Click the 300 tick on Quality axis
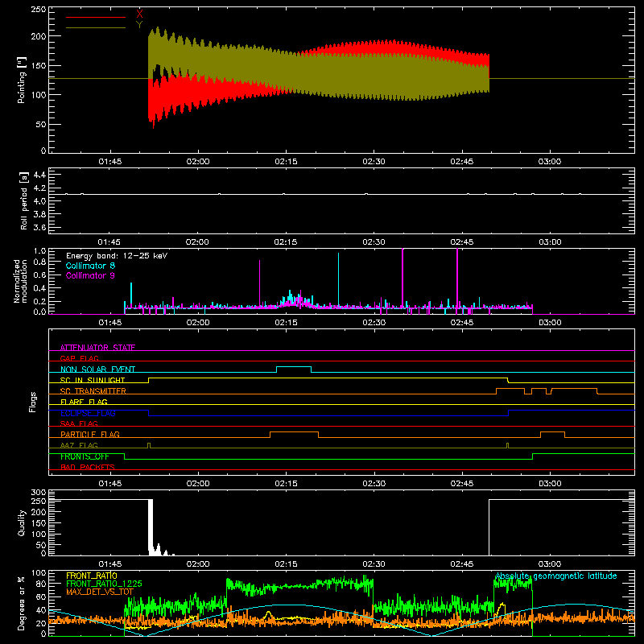The width and height of the screenshot is (644, 644). (39, 493)
